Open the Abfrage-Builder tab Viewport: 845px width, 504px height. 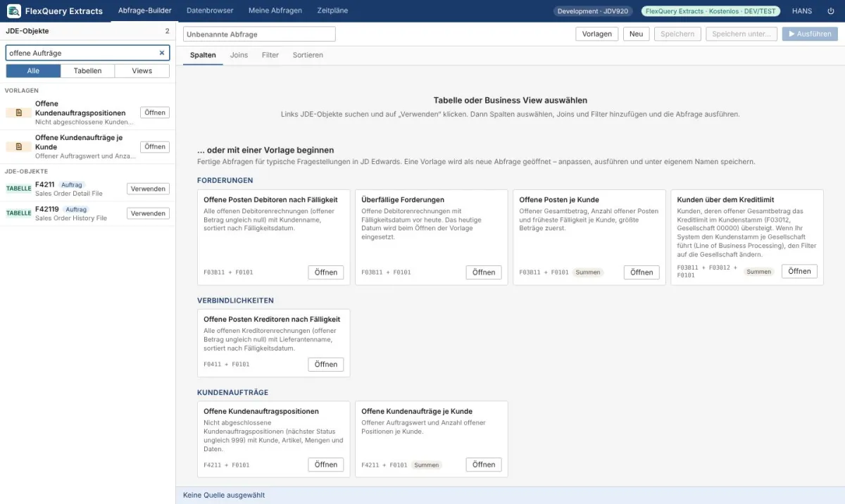coord(144,11)
